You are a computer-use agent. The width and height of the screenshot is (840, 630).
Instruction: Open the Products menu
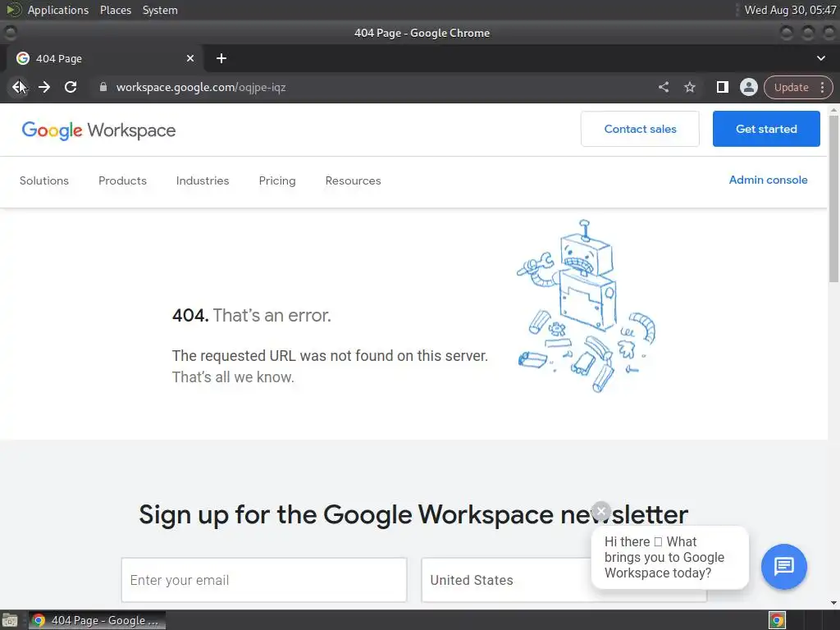pos(122,180)
